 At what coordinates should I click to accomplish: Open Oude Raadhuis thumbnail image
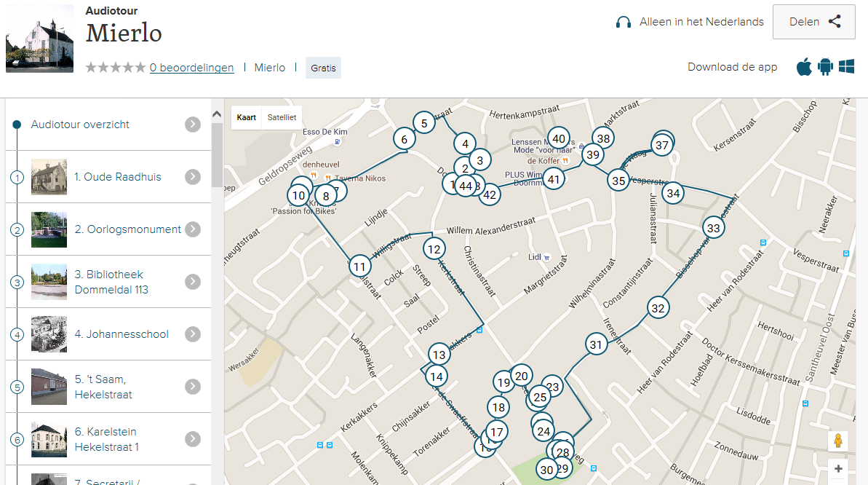click(49, 177)
